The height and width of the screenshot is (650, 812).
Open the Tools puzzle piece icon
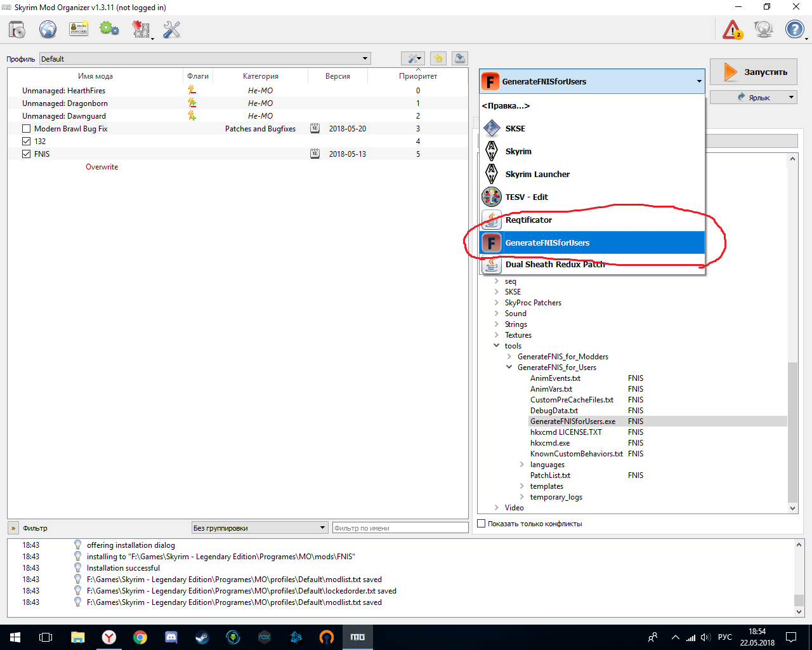coord(141,29)
